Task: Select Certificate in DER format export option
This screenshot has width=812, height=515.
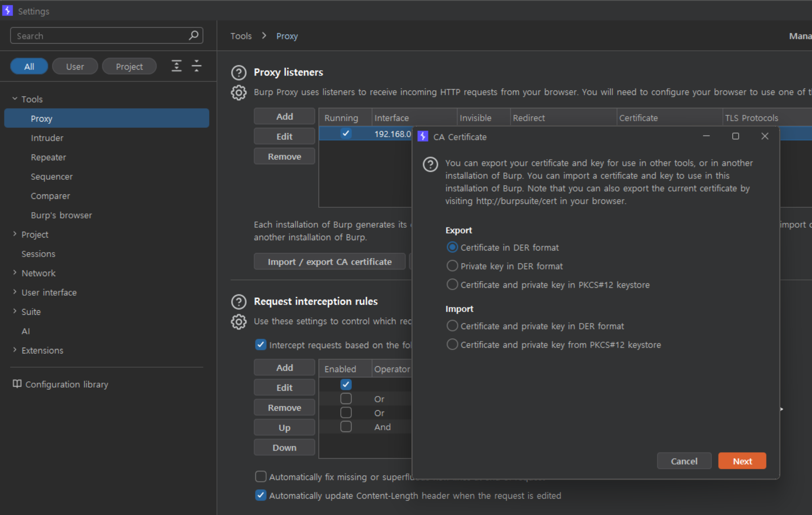Action: (452, 247)
